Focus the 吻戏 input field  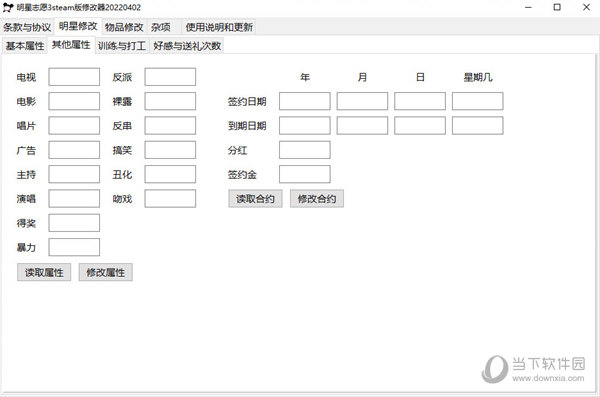pos(170,198)
